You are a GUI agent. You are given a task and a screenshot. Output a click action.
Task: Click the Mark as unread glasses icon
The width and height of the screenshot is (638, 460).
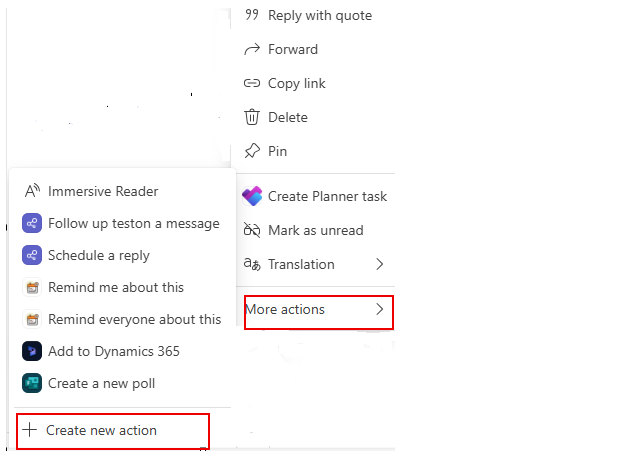pyautogui.click(x=251, y=230)
